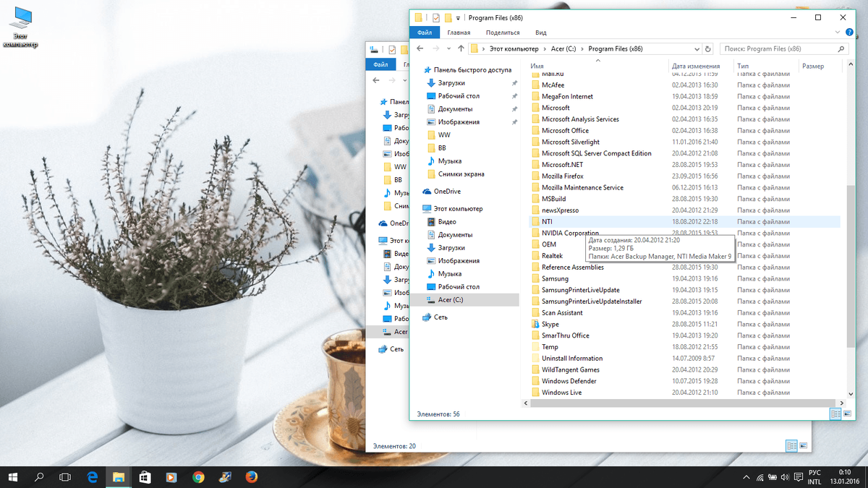Click the search magnifier in the search box
The height and width of the screenshot is (488, 868).
click(841, 48)
